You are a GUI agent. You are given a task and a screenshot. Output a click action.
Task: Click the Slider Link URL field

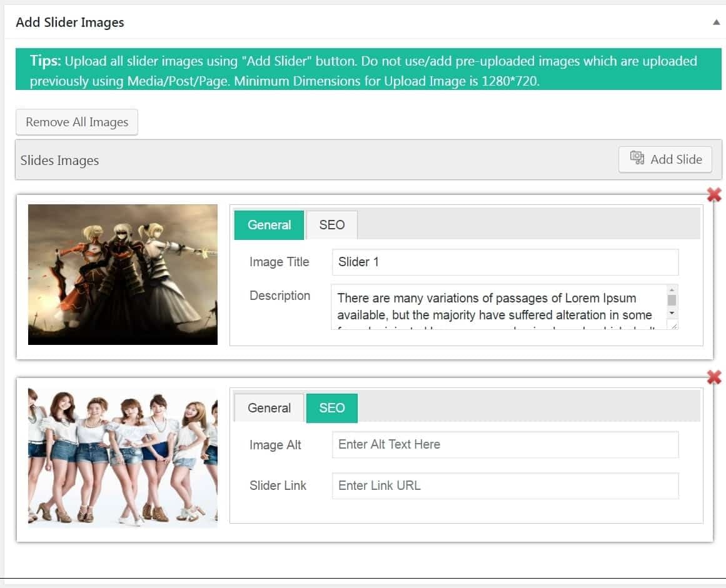(x=505, y=486)
